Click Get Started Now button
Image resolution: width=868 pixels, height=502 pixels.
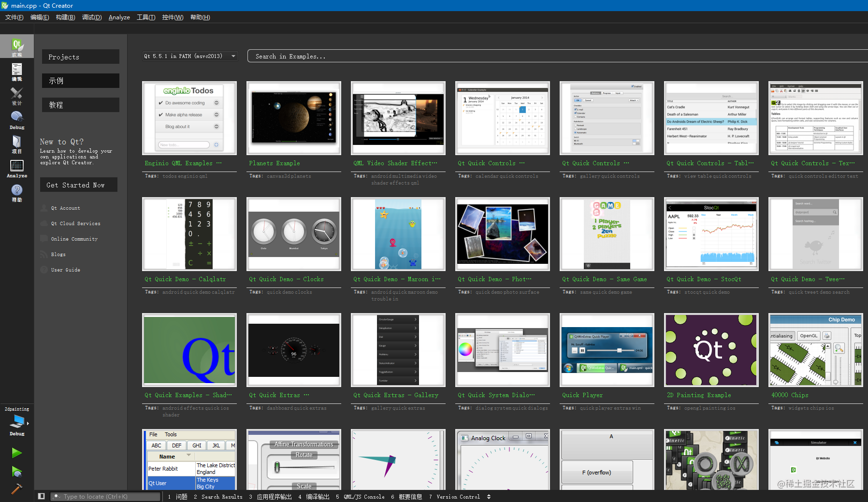[79, 185]
